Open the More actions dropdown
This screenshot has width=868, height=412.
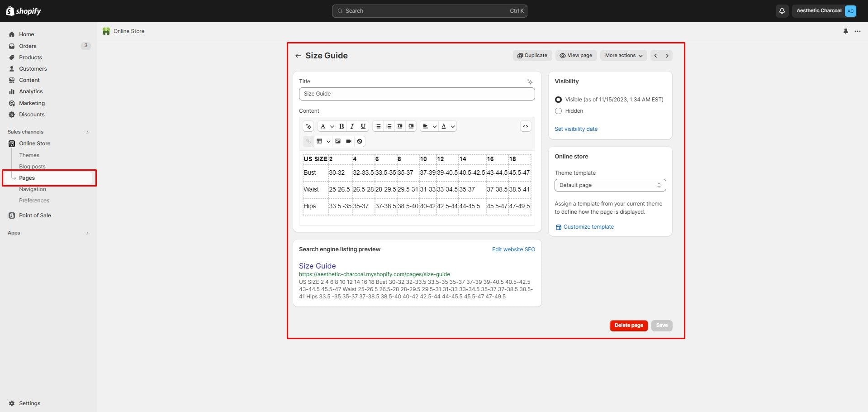(623, 55)
